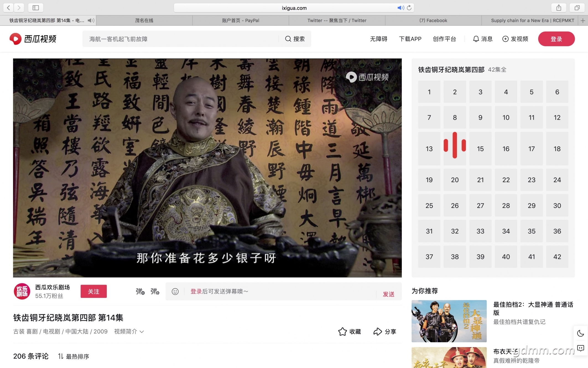588x368 pixels.
Task: Play episode 21
Action: click(480, 180)
